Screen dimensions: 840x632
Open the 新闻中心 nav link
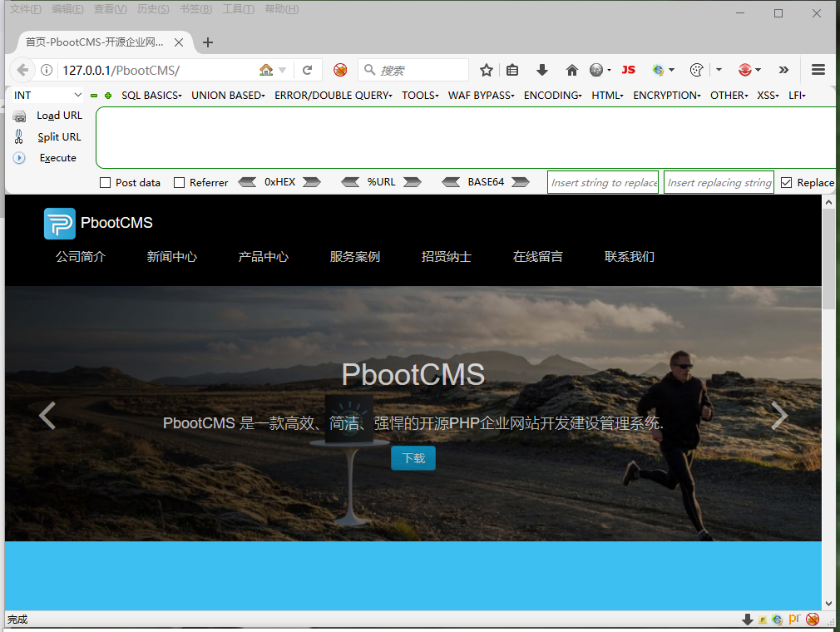coord(172,257)
